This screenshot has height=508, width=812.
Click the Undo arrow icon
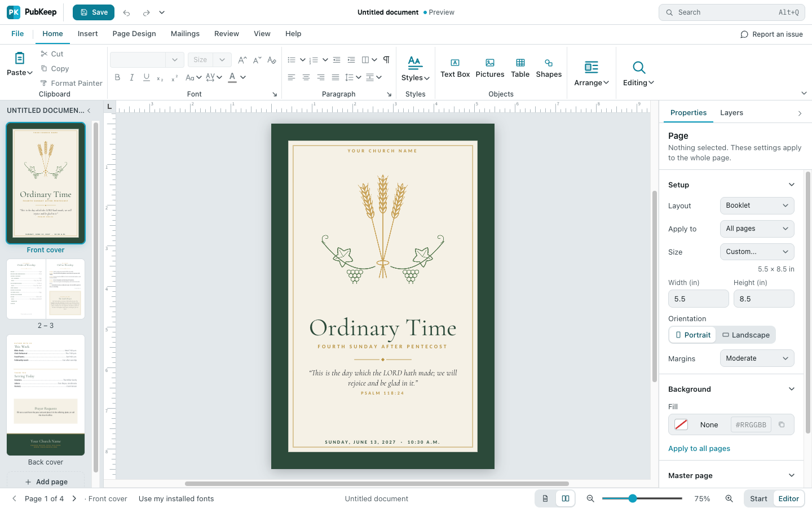click(127, 12)
